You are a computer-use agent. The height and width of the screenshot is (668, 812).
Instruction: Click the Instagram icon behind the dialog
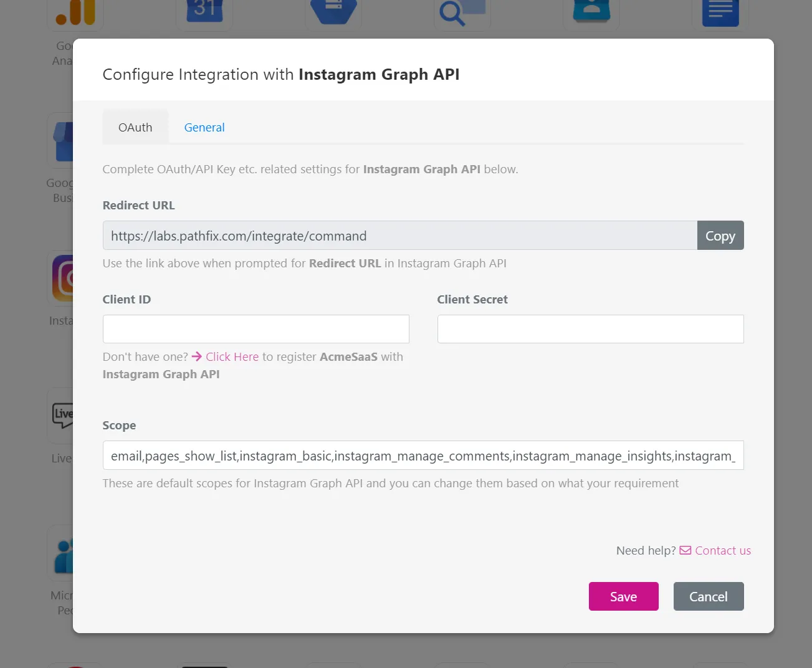tap(62, 278)
